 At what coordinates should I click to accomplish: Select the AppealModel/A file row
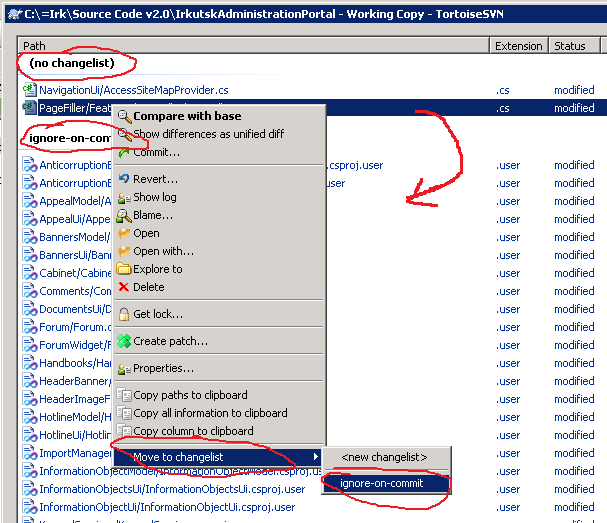click(x=314, y=201)
